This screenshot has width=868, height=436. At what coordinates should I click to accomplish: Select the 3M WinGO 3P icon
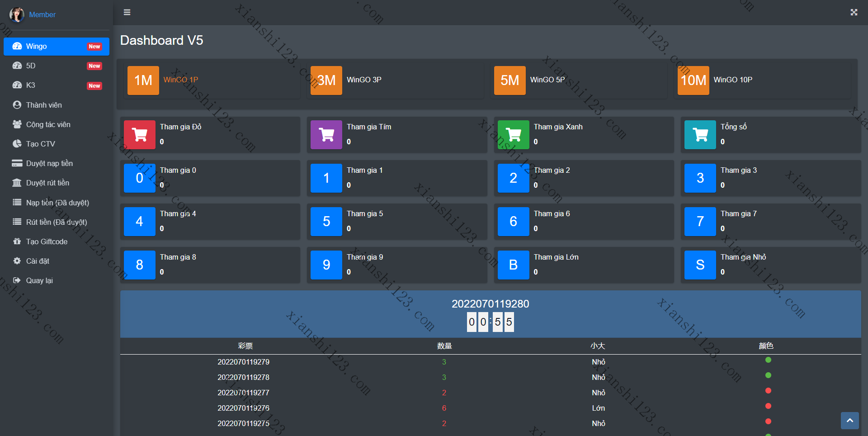(326, 81)
